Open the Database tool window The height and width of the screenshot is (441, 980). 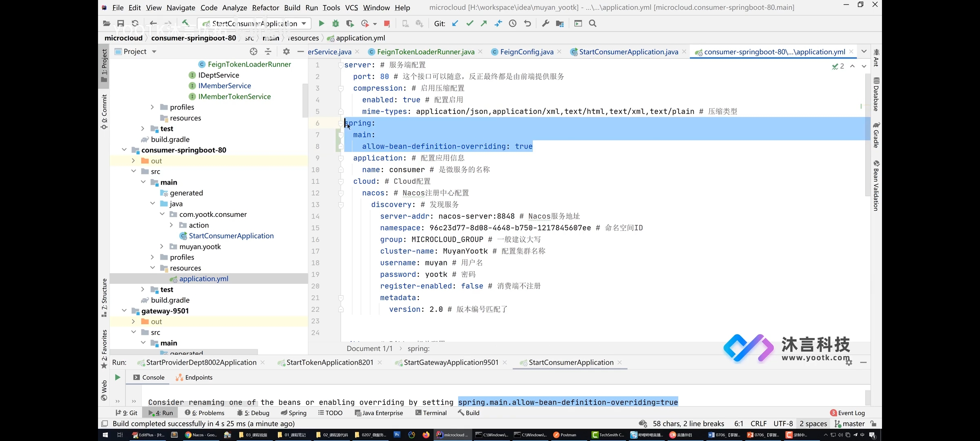point(876,94)
